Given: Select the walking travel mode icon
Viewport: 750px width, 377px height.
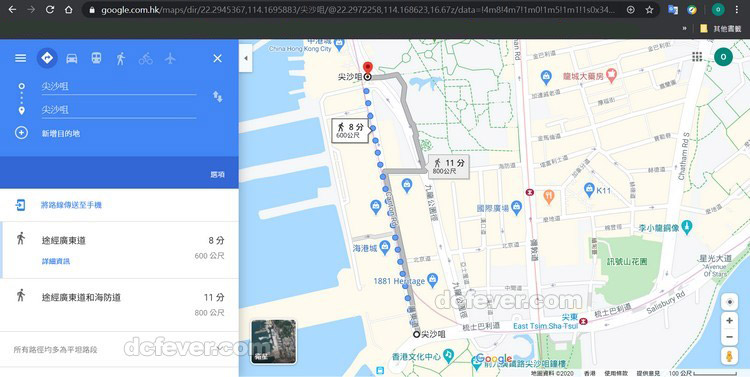Looking at the screenshot, I should click(121, 58).
